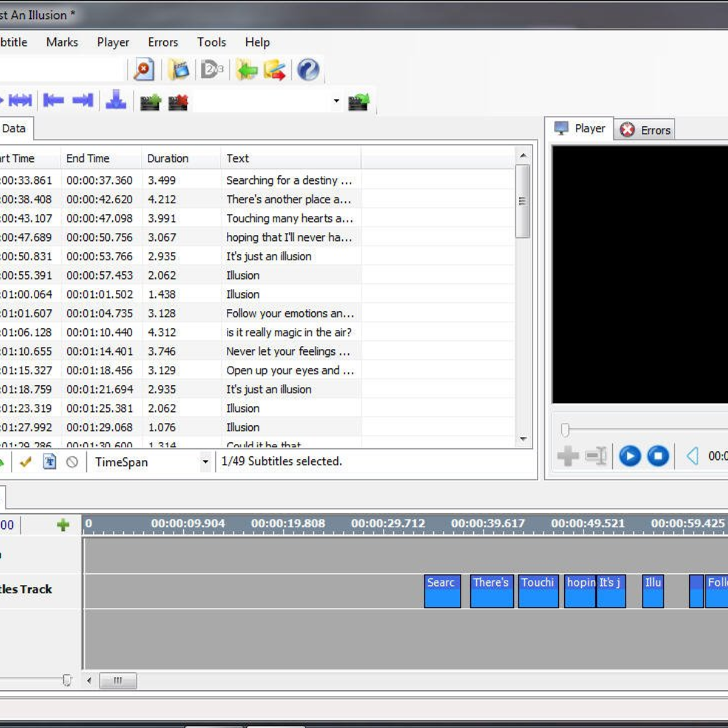The width and height of the screenshot is (728, 728).
Task: Click the magnifier search icon with red X
Action: click(144, 70)
